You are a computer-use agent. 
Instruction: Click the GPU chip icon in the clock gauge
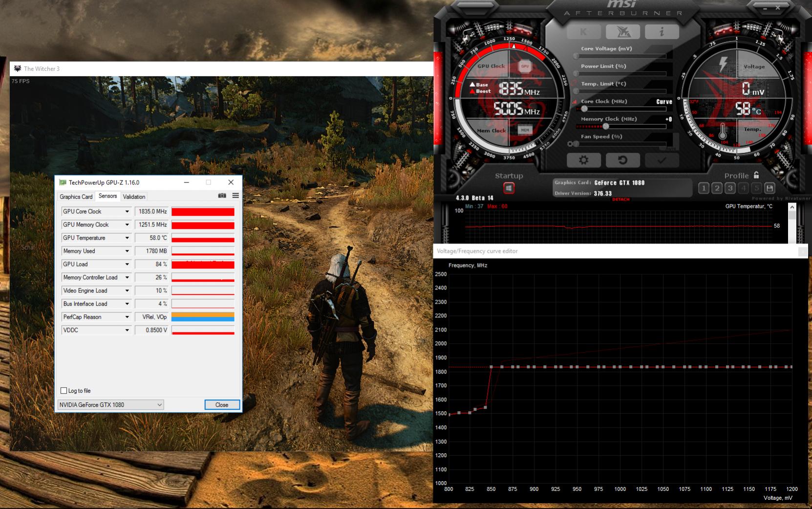(x=525, y=66)
